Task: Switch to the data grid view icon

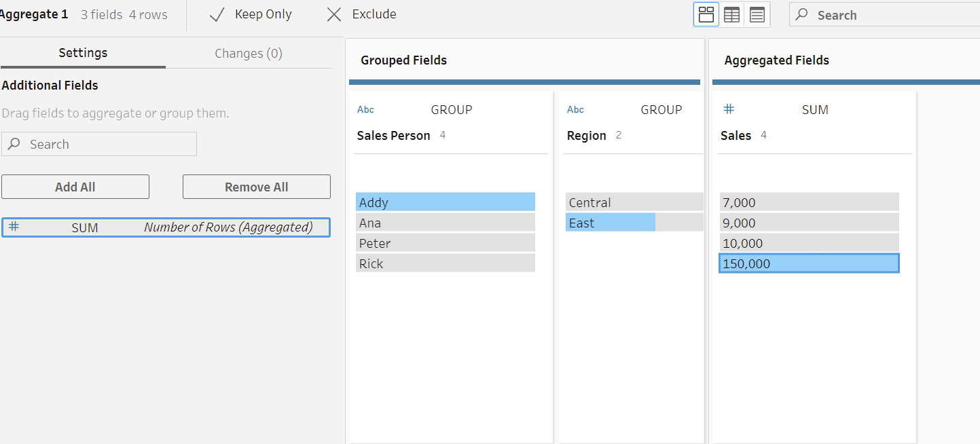Action: [731, 15]
